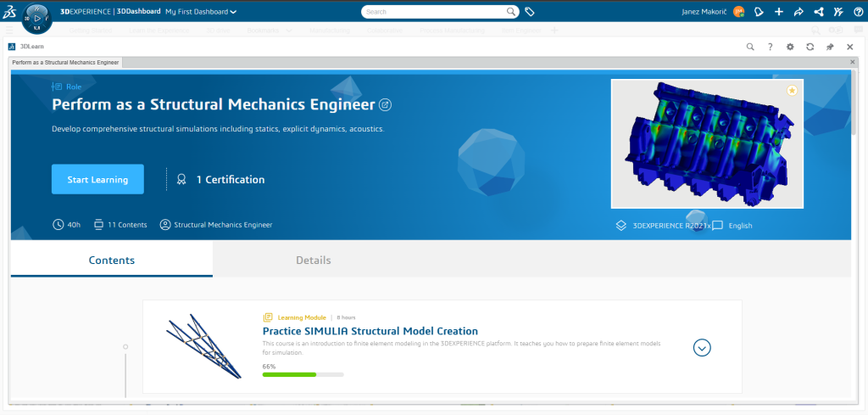Click the English language label
Image resolution: width=868 pixels, height=415 pixels.
tap(740, 226)
